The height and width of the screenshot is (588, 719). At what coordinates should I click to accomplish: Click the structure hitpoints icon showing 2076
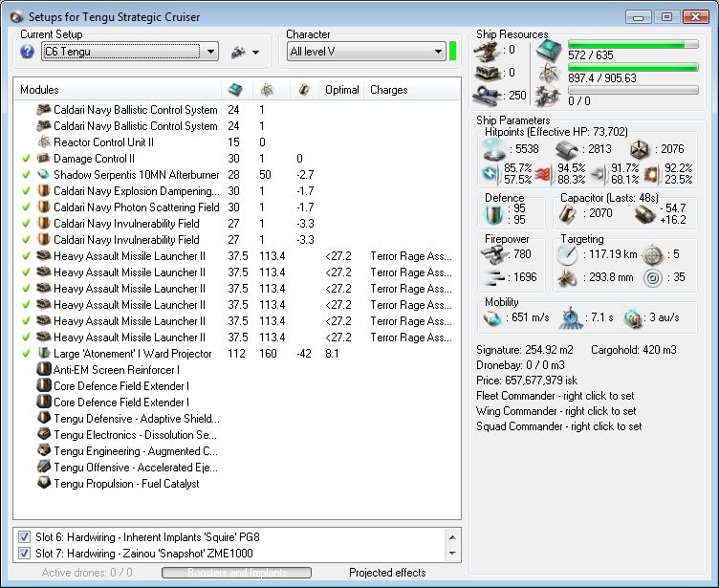(x=640, y=149)
